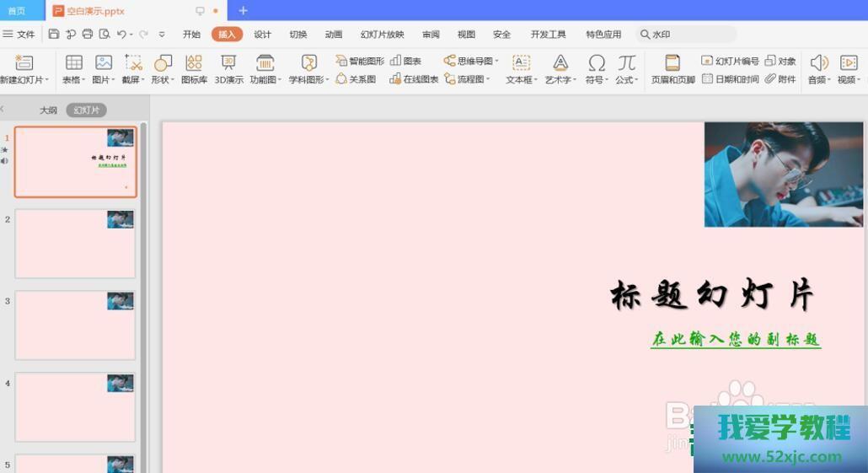The image size is (868, 473).
Task: Switch to the 动画 animation tab
Action: pyautogui.click(x=334, y=35)
